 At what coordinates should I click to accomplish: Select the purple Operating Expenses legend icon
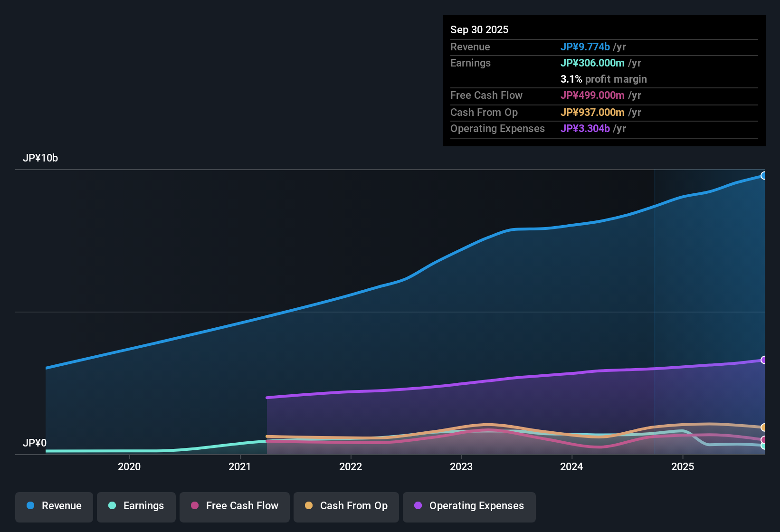pos(418,506)
